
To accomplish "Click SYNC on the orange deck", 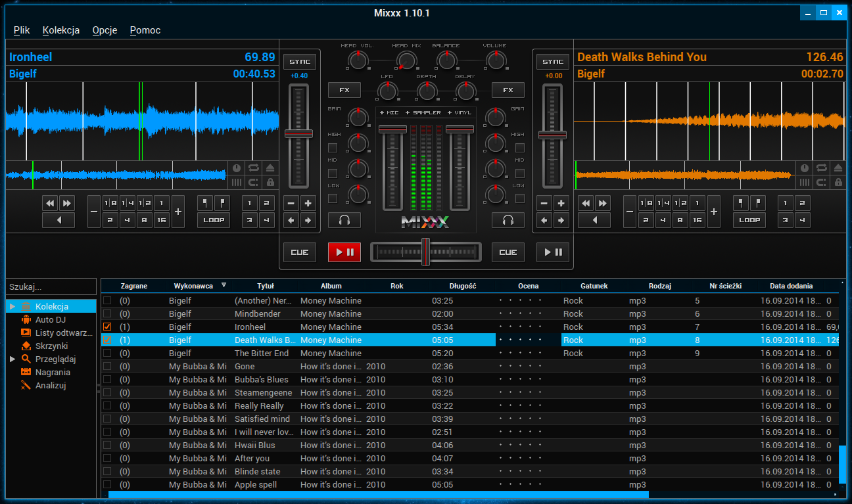I will (553, 62).
